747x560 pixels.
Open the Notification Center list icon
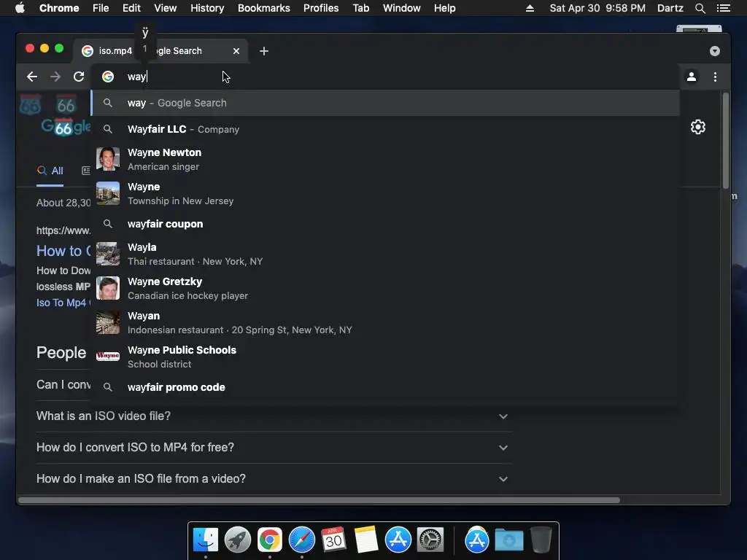723,8
